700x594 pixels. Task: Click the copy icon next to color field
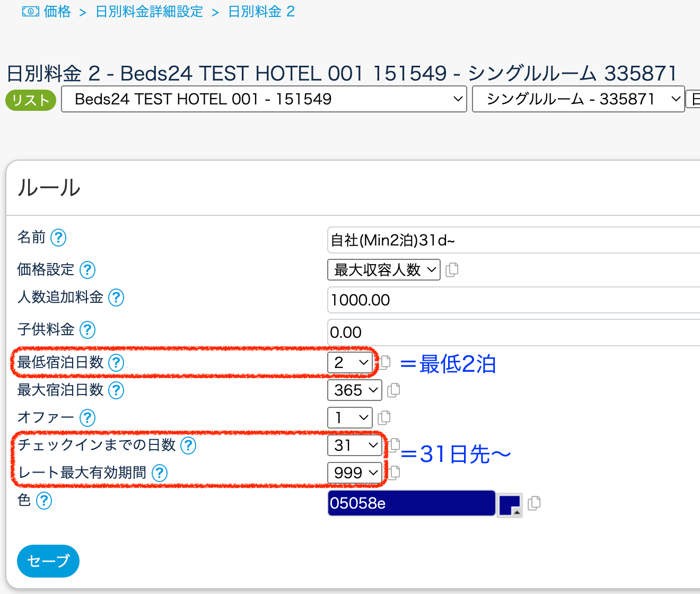[x=534, y=503]
